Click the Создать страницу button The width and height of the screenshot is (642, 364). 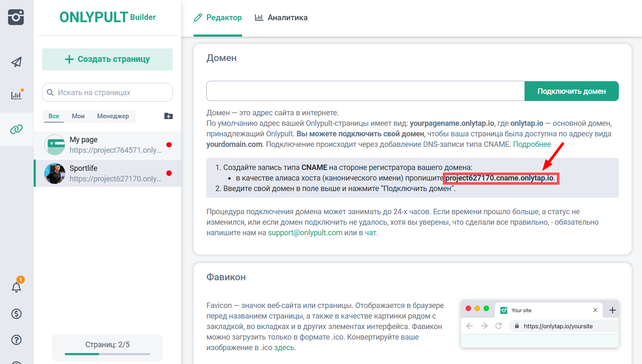107,59
